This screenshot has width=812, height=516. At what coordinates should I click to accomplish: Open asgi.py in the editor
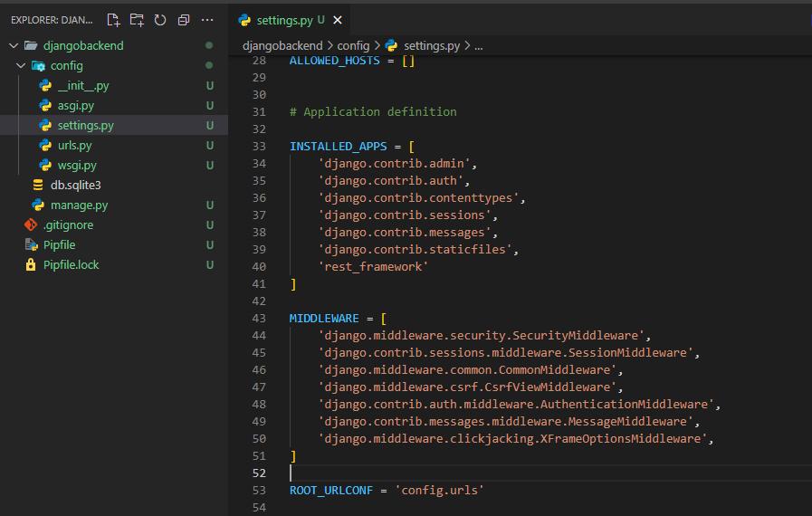click(75, 106)
